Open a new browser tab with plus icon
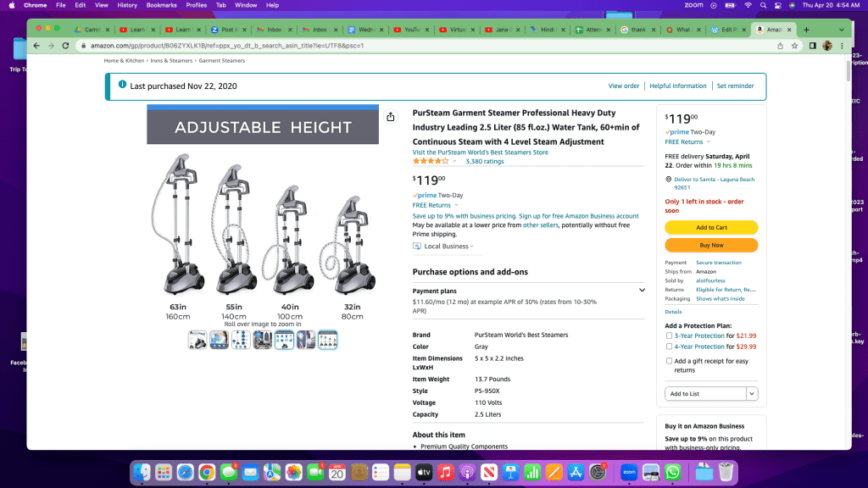The width and height of the screenshot is (868, 488). (x=807, y=30)
